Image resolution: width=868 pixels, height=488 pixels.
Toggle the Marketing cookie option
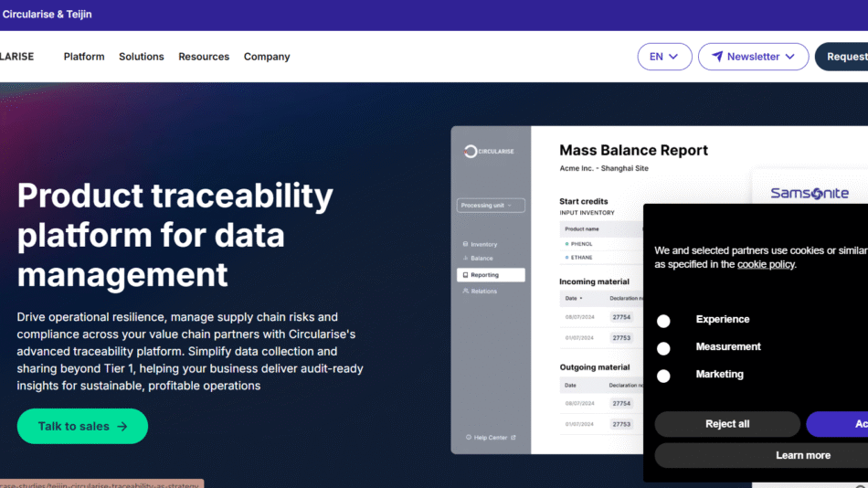pos(663,376)
